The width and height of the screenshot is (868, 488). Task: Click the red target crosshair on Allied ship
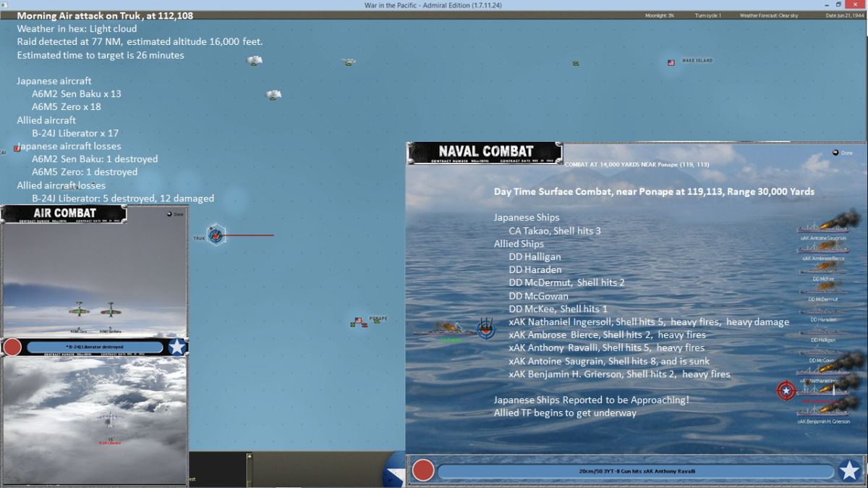[786, 390]
